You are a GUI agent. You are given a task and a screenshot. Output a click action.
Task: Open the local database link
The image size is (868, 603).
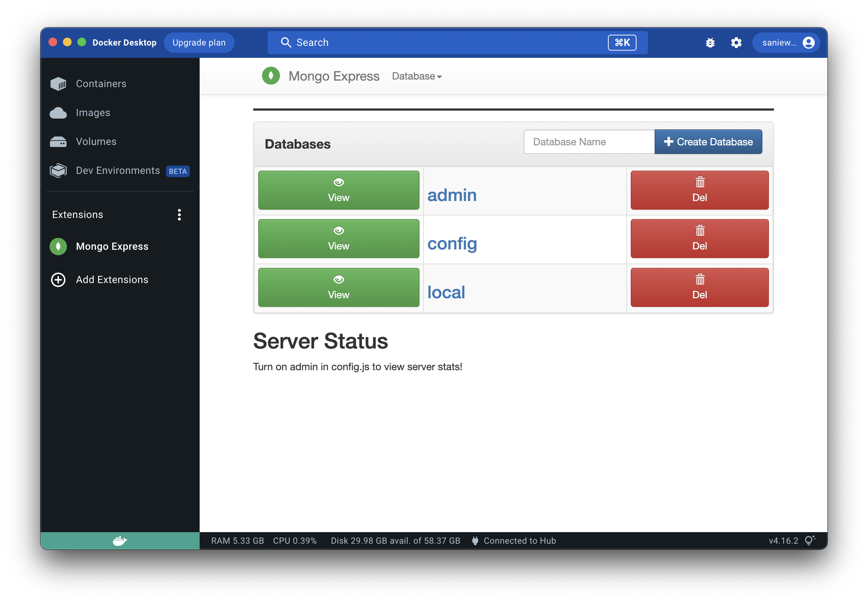point(446,292)
